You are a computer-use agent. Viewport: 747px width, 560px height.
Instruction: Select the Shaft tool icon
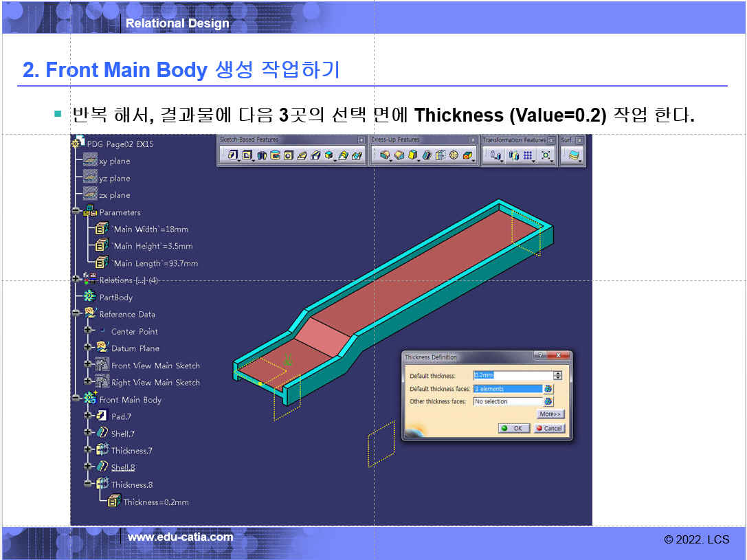(263, 156)
